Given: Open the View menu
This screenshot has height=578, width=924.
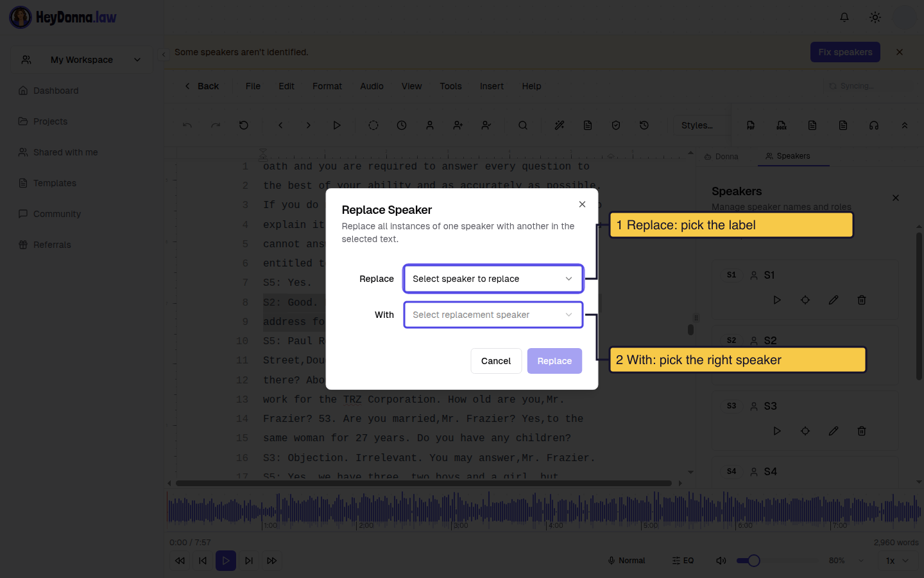Looking at the screenshot, I should [x=411, y=86].
